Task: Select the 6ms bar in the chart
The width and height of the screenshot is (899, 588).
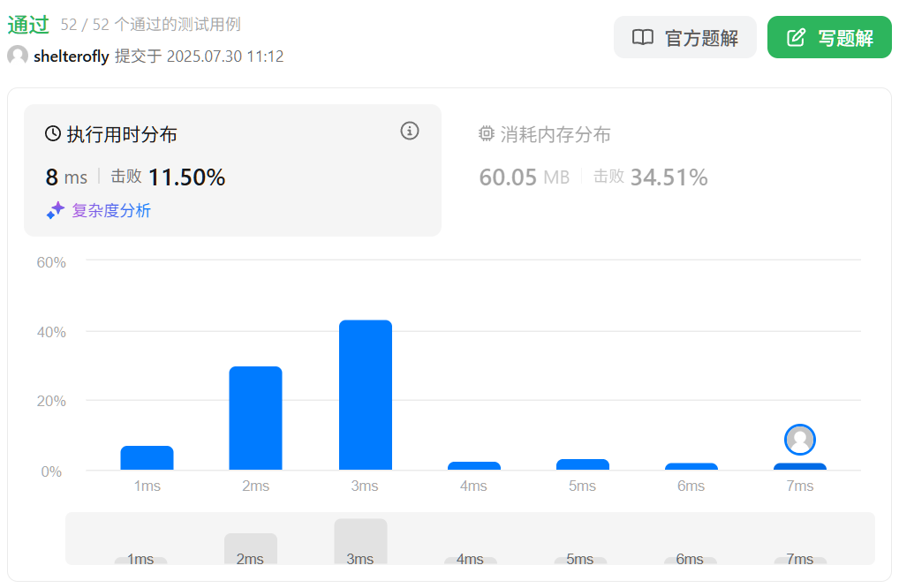Action: tap(691, 466)
